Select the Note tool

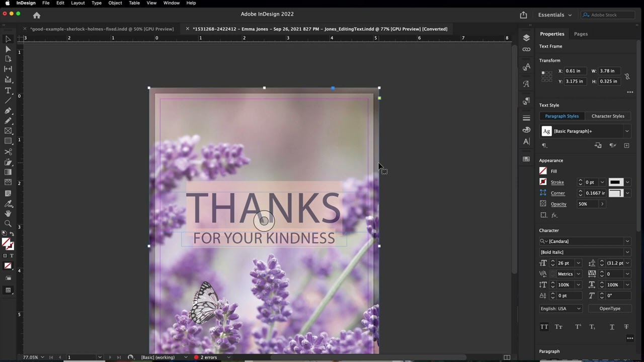8,194
